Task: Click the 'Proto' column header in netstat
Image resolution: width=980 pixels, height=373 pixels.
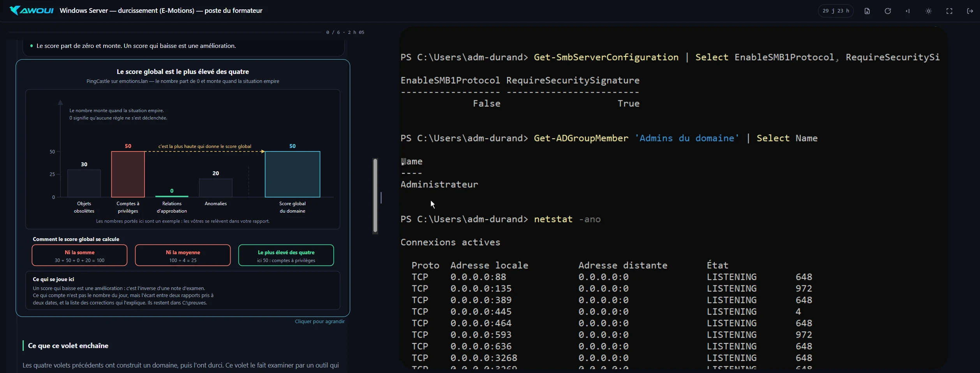Action: (x=425, y=266)
